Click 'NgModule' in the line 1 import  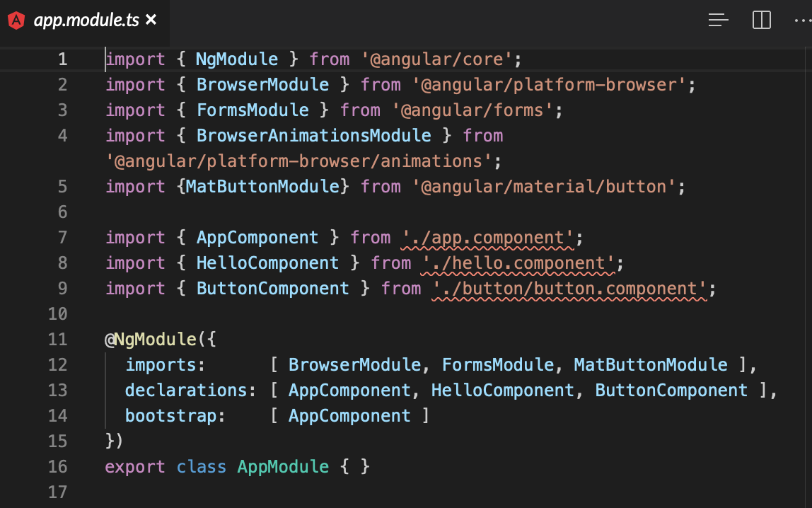237,59
